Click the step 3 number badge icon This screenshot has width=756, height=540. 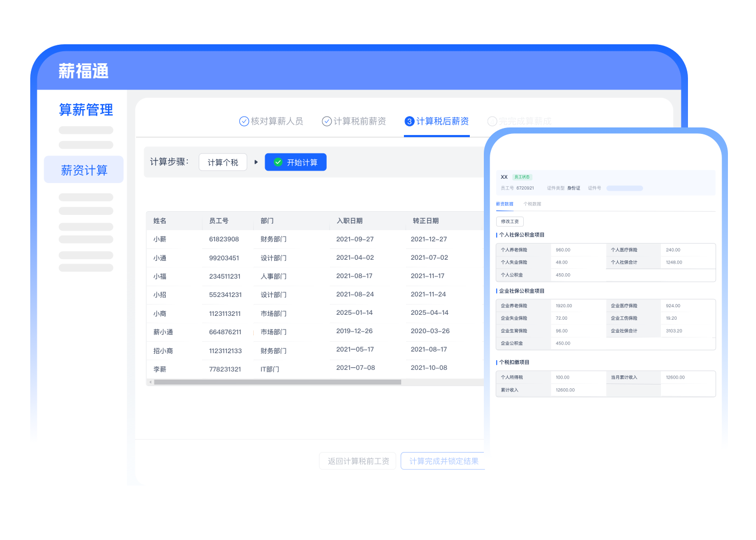click(409, 122)
